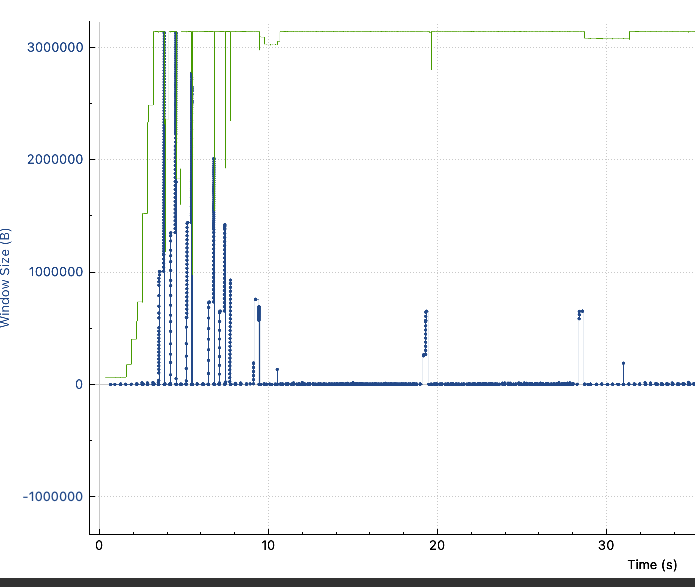
Task: Click the 20 tick on time axis
Action: (x=436, y=545)
